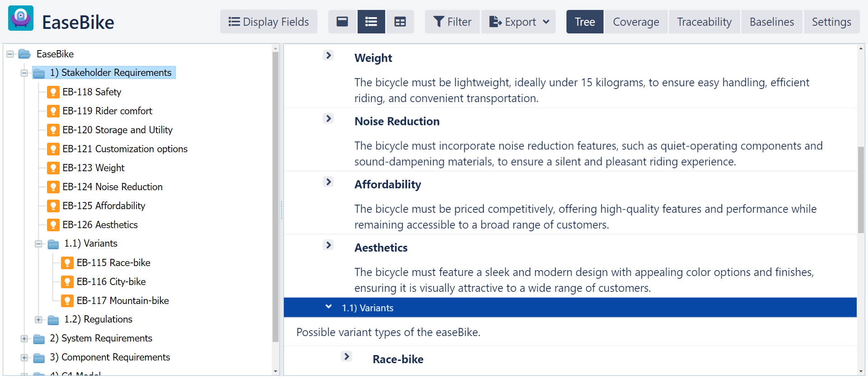The width and height of the screenshot is (868, 379).
Task: Select EB-118 Safety in the tree
Action: (92, 92)
